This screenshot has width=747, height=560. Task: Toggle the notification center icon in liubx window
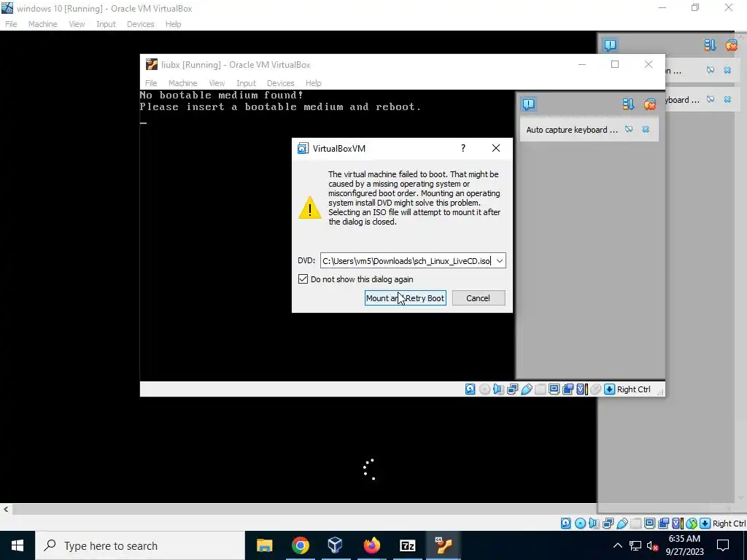point(528,104)
